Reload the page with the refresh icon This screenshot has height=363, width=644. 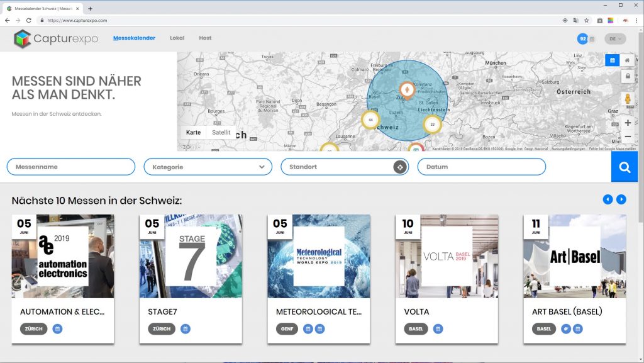pyautogui.click(x=29, y=20)
